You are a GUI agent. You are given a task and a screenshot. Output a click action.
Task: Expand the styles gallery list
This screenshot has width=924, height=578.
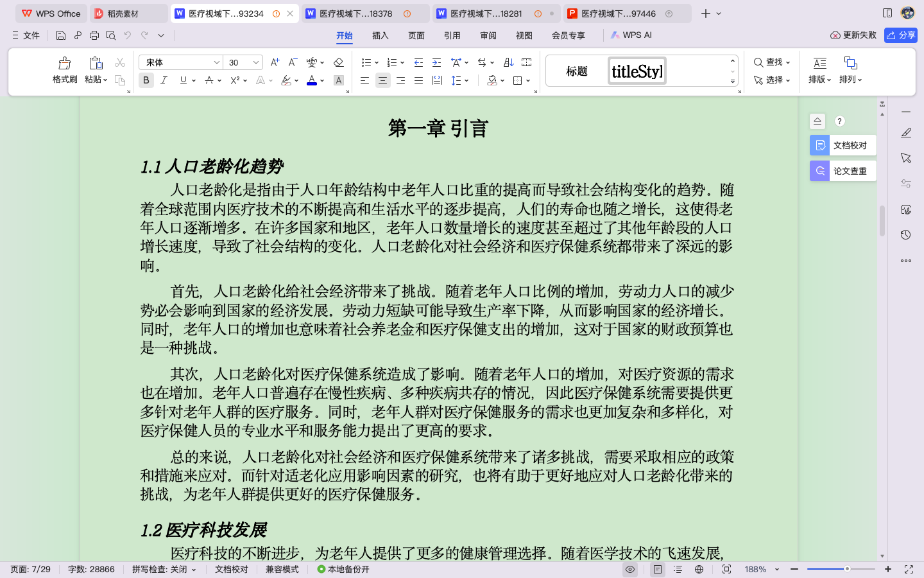click(x=733, y=82)
